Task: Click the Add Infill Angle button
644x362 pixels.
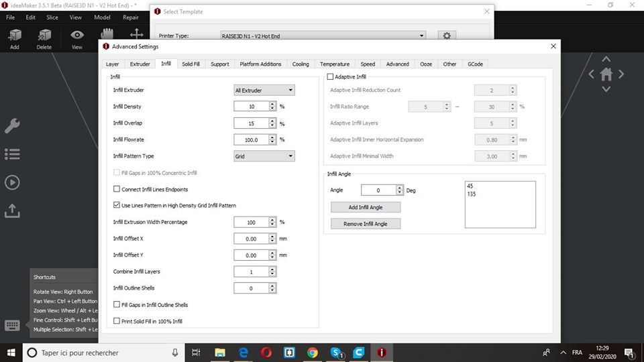Action: coord(366,207)
